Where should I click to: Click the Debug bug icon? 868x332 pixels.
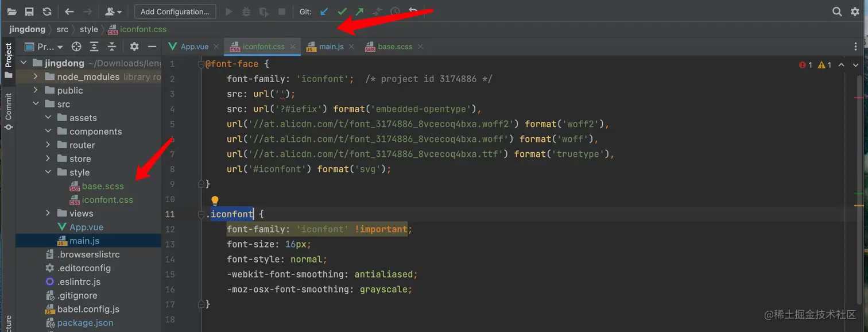tap(246, 11)
